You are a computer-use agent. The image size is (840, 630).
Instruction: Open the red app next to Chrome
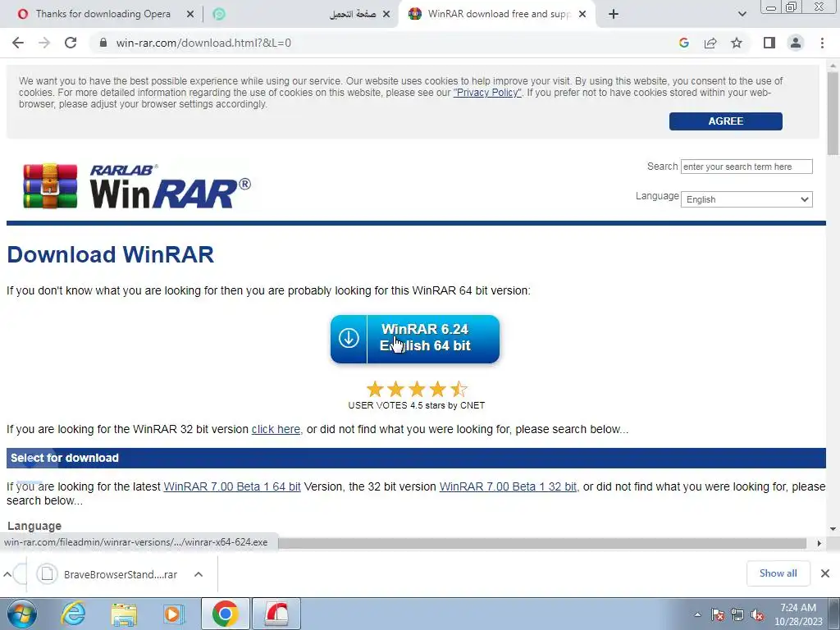tap(276, 614)
